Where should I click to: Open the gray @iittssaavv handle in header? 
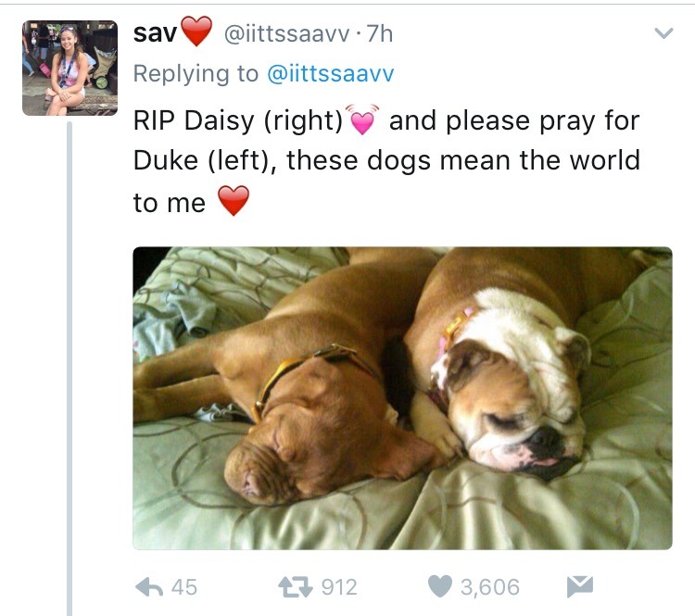pyautogui.click(x=286, y=33)
